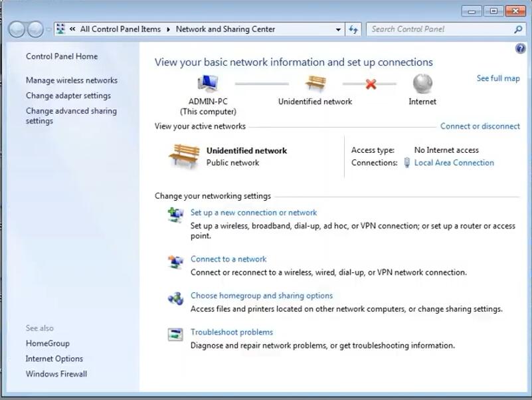The height and width of the screenshot is (400, 532).
Task: Click Connect or disconnect link
Action: tap(480, 126)
